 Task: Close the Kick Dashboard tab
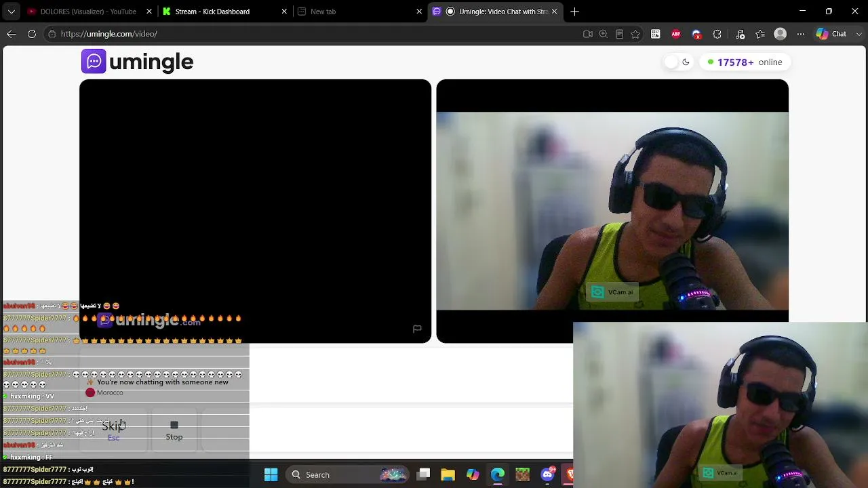(x=284, y=12)
